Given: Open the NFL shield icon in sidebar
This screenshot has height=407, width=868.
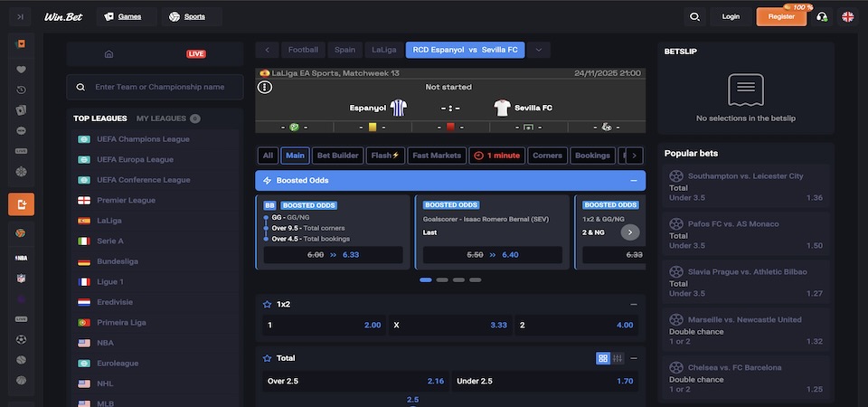Looking at the screenshot, I should [x=21, y=278].
